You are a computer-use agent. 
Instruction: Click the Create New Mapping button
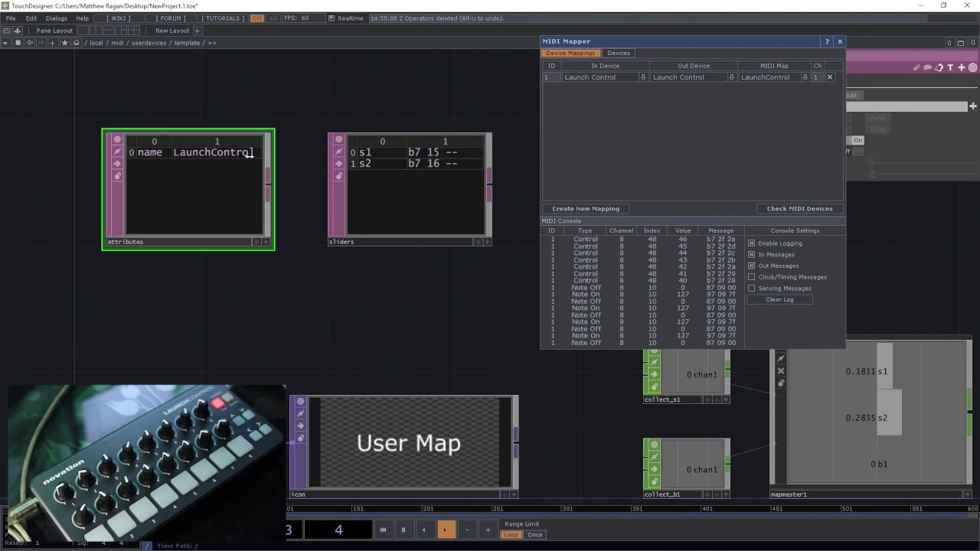(586, 208)
